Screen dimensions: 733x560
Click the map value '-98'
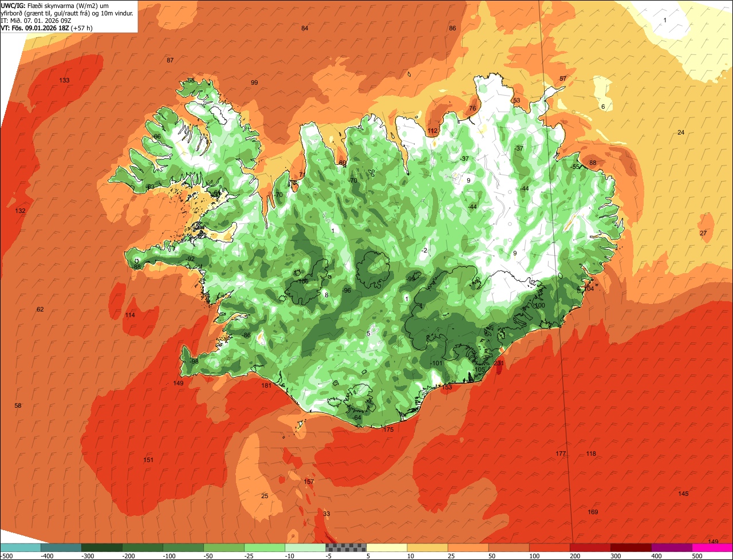(x=194, y=362)
